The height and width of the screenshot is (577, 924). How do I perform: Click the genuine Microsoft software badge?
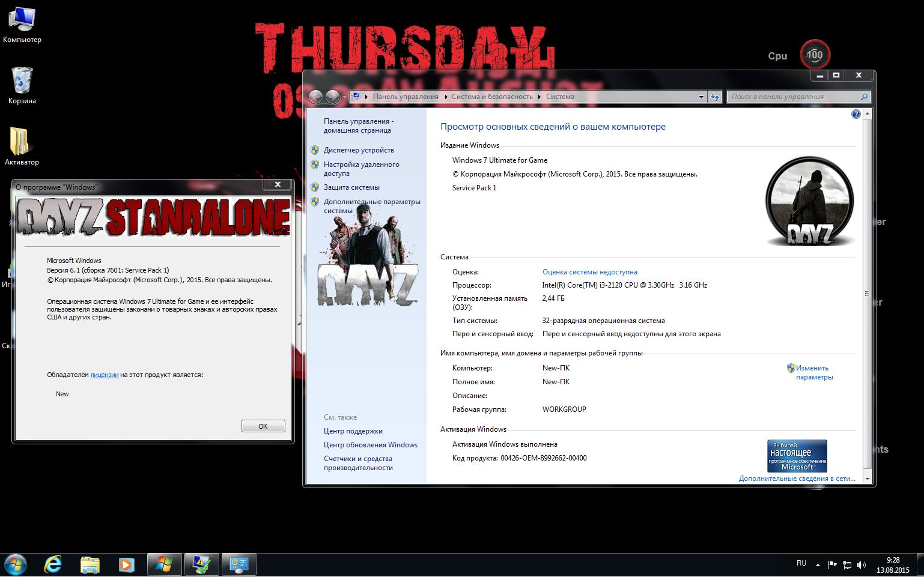pyautogui.click(x=797, y=456)
